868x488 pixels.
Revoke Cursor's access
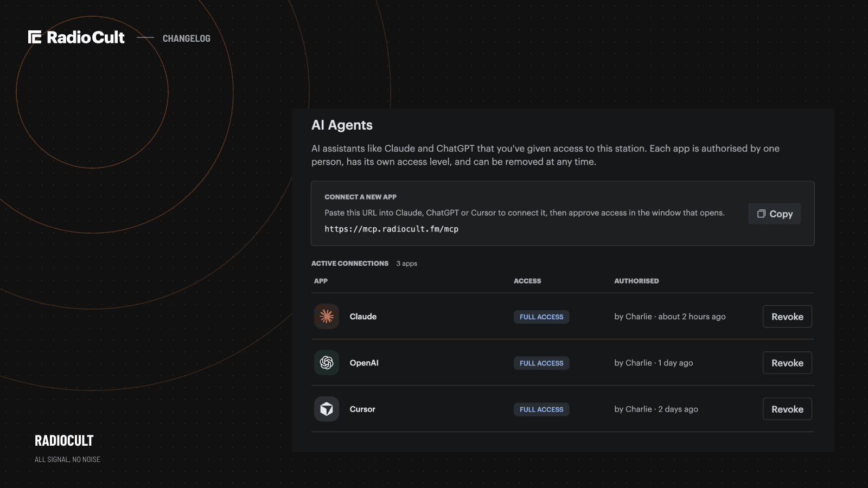pos(787,409)
